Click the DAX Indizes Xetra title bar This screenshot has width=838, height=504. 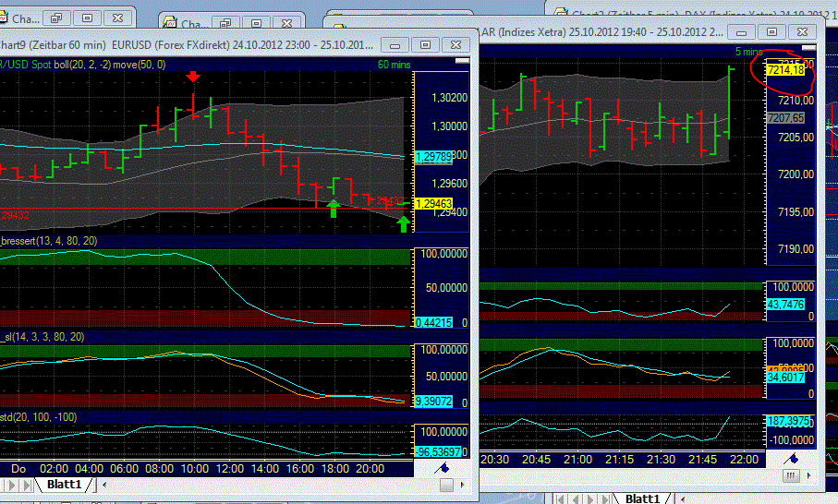pyautogui.click(x=601, y=32)
